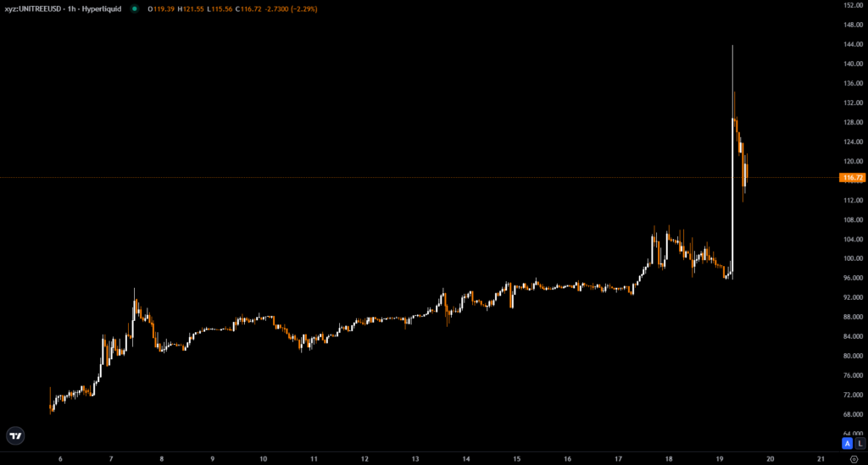Click the 100.00 price axis label
The image size is (868, 465).
853,258
